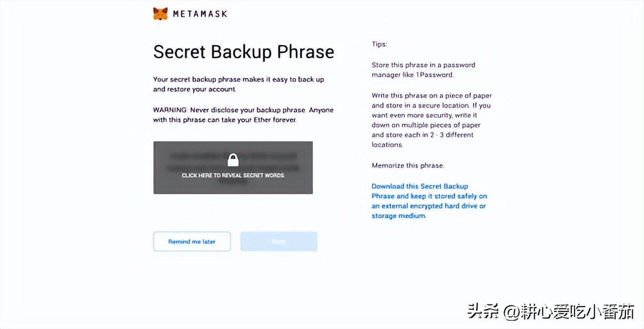Click the lock icon on hidden phrase box
This screenshot has width=644, height=329.
[233, 160]
